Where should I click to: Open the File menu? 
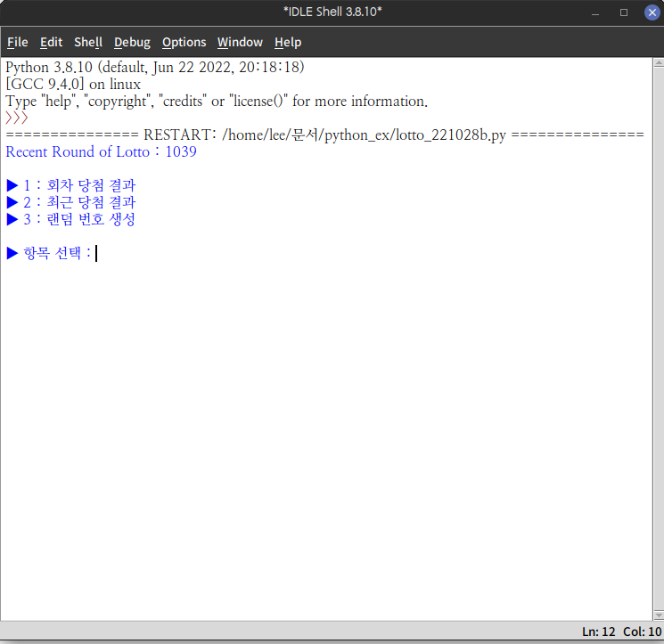pyautogui.click(x=17, y=43)
